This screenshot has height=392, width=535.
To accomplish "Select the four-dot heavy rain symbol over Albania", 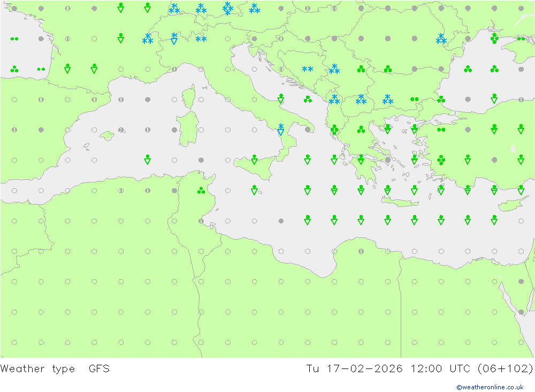I will 334,129.
